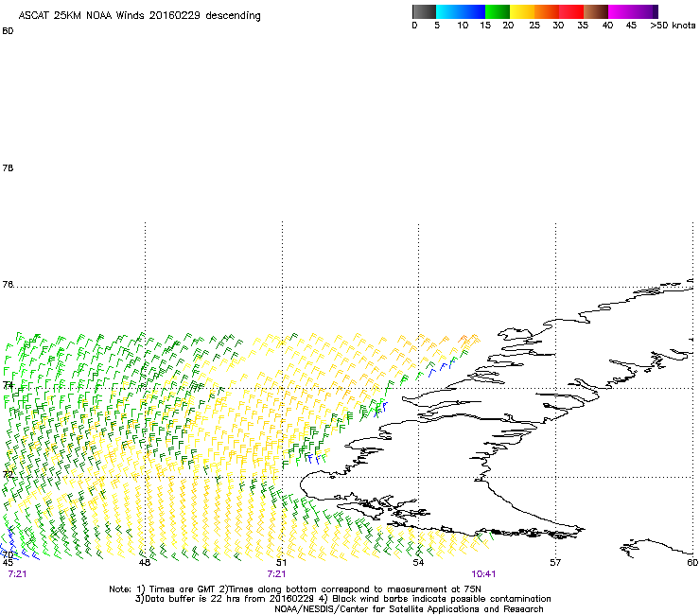Click note 'Data buffer is 22 hrs from 20160229'
700x615 pixels.
(228, 599)
